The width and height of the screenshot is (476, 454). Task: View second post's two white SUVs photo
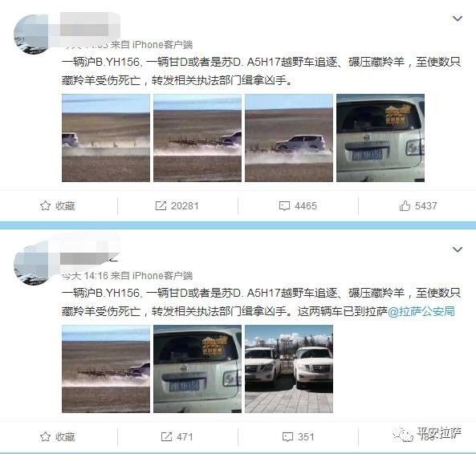click(289, 369)
